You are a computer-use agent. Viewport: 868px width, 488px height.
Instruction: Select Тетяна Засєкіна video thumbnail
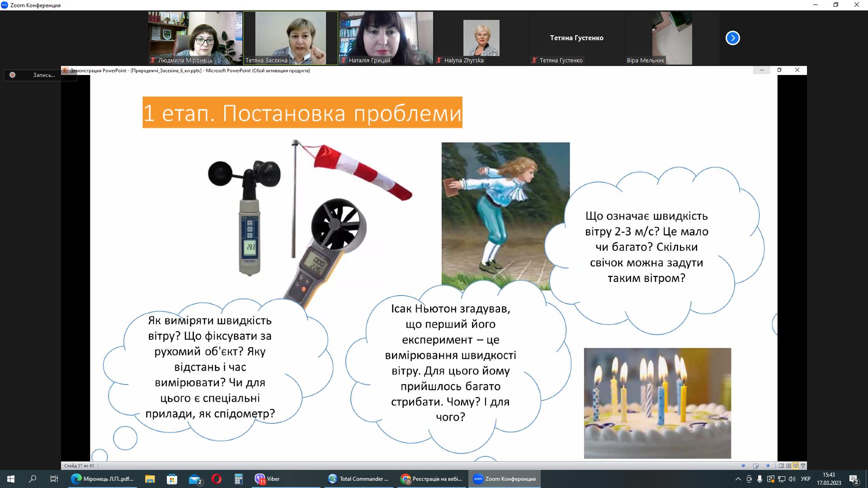click(x=290, y=38)
